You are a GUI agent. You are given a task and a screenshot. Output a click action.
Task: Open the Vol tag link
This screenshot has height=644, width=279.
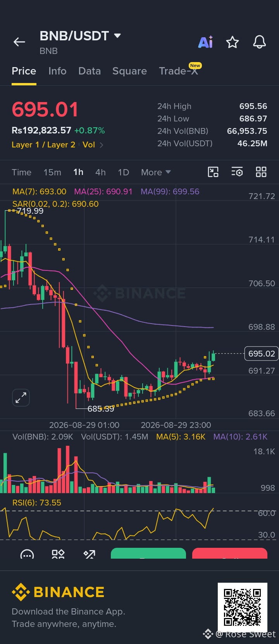click(89, 145)
